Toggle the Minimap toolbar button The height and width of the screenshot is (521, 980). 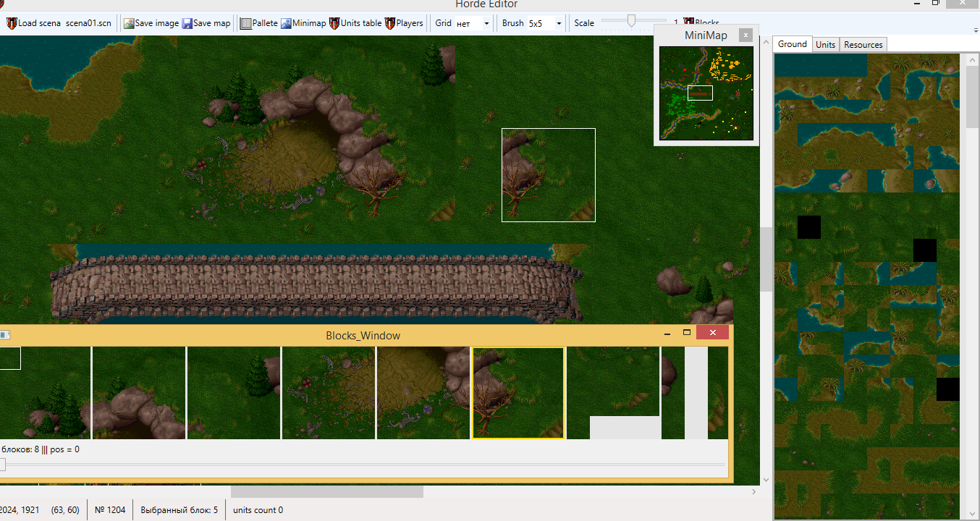click(303, 23)
